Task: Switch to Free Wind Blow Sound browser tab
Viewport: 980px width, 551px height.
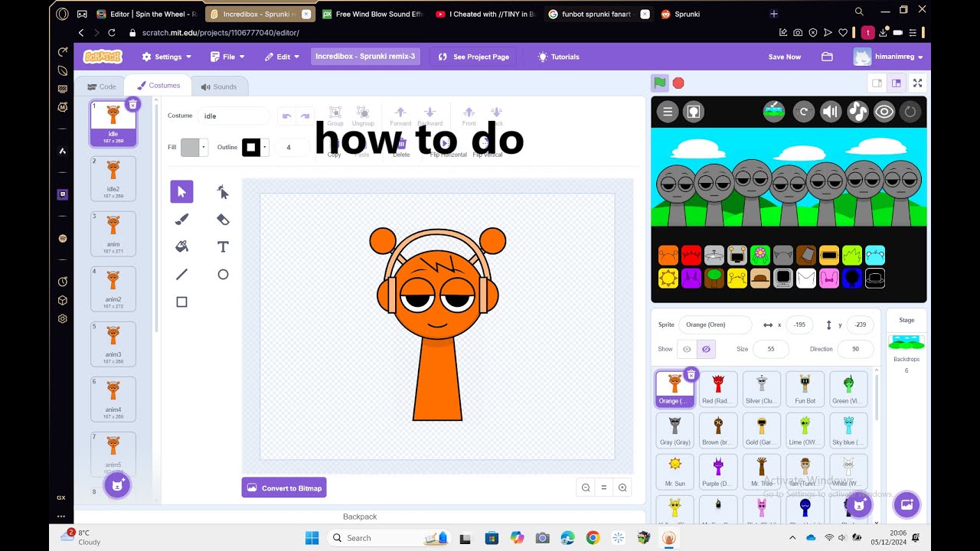Action: pos(372,14)
